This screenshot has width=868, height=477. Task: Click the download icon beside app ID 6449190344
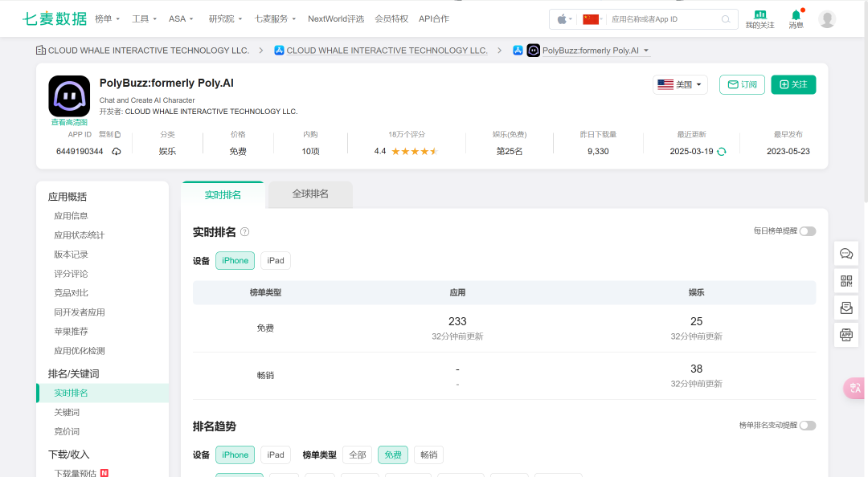click(117, 152)
